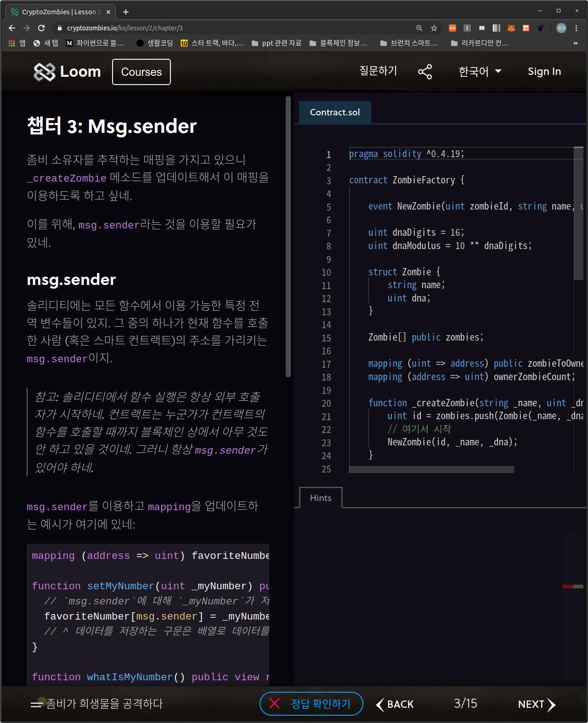Image resolution: width=588 pixels, height=723 pixels.
Task: Click the setMyNumber function example line
Action: tap(151, 586)
